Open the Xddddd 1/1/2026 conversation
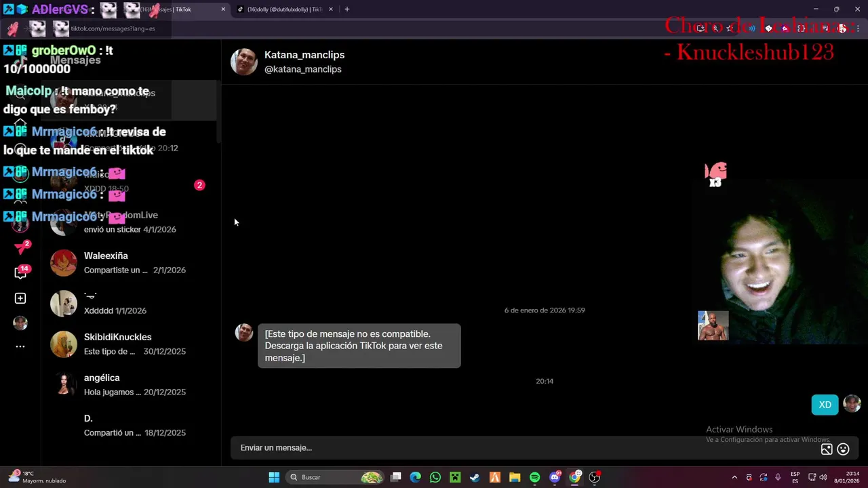Screen dimensions: 868x488 pos(129,304)
